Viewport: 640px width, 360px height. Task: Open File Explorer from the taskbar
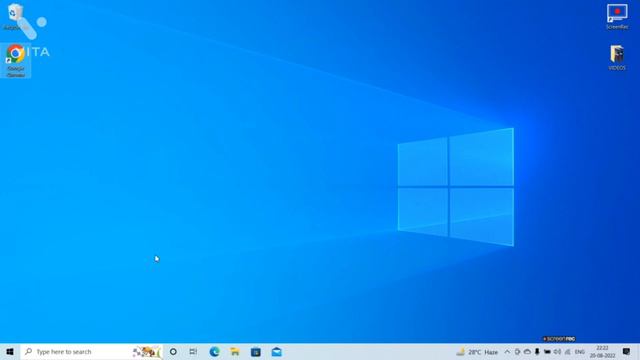click(x=235, y=351)
